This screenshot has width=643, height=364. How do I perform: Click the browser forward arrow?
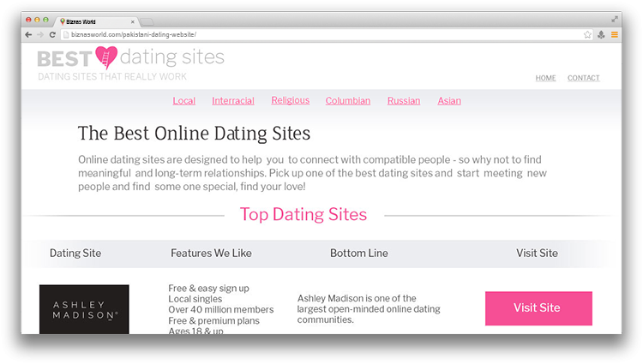[40, 35]
